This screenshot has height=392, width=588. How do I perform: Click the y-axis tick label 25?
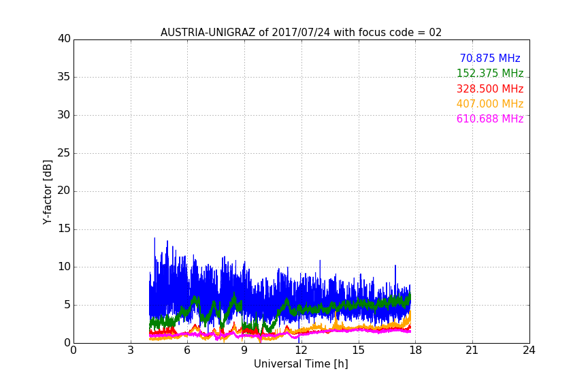pos(64,153)
